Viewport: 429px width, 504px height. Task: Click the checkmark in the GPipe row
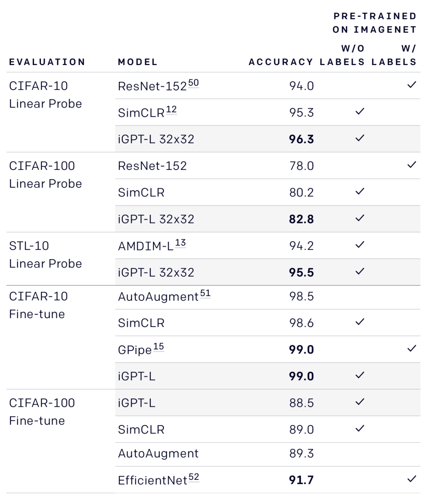click(412, 348)
